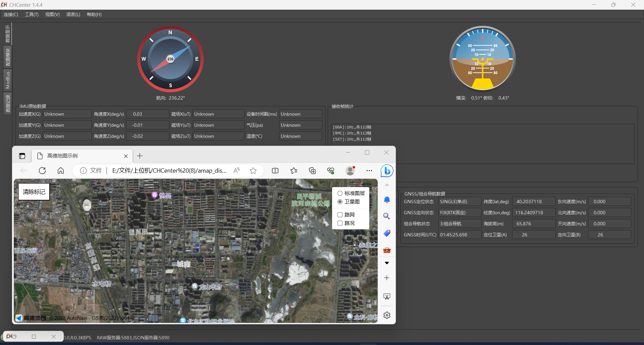This screenshot has width=644, height=345.
Task: Open the 工具(T) menu
Action: tap(32, 14)
